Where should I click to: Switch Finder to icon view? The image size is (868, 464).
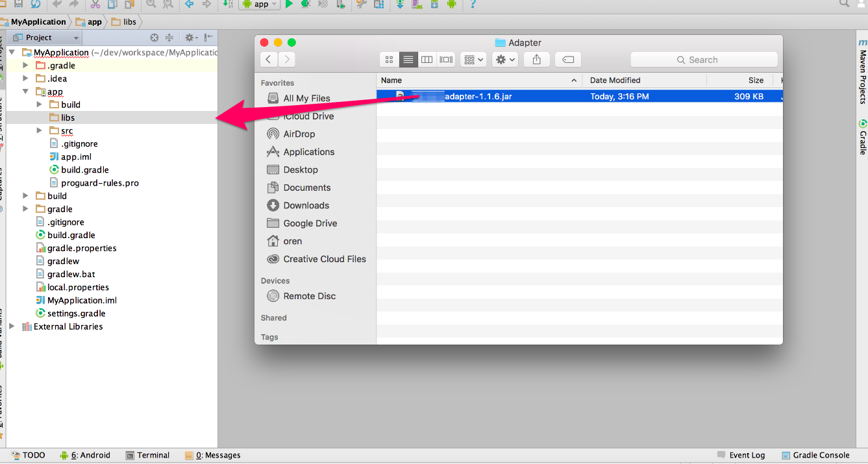point(390,60)
